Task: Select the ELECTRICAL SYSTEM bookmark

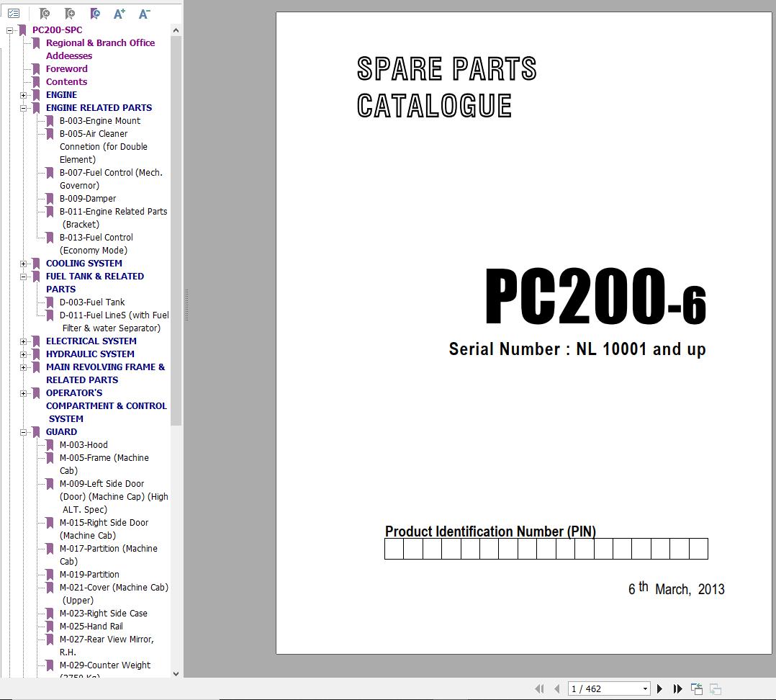Action: pos(91,341)
